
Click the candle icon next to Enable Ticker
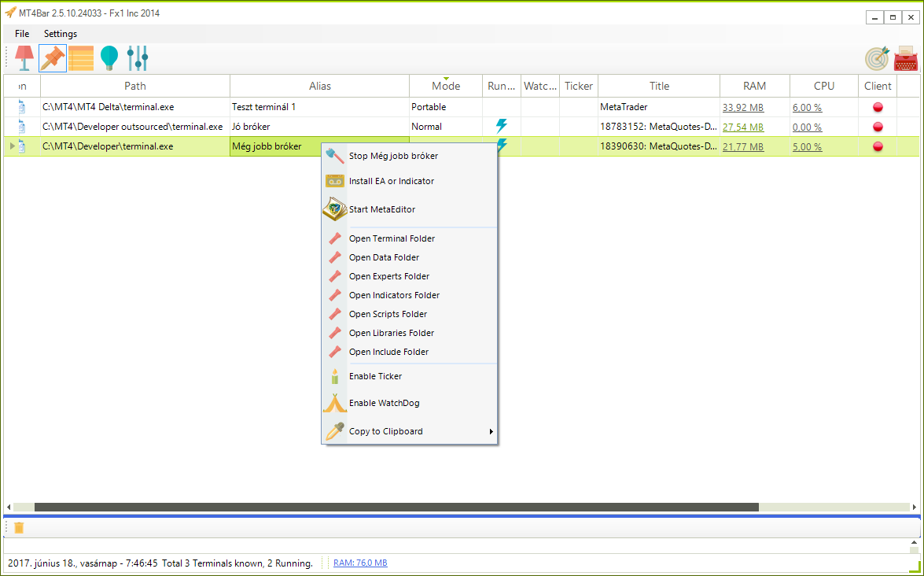tap(335, 376)
